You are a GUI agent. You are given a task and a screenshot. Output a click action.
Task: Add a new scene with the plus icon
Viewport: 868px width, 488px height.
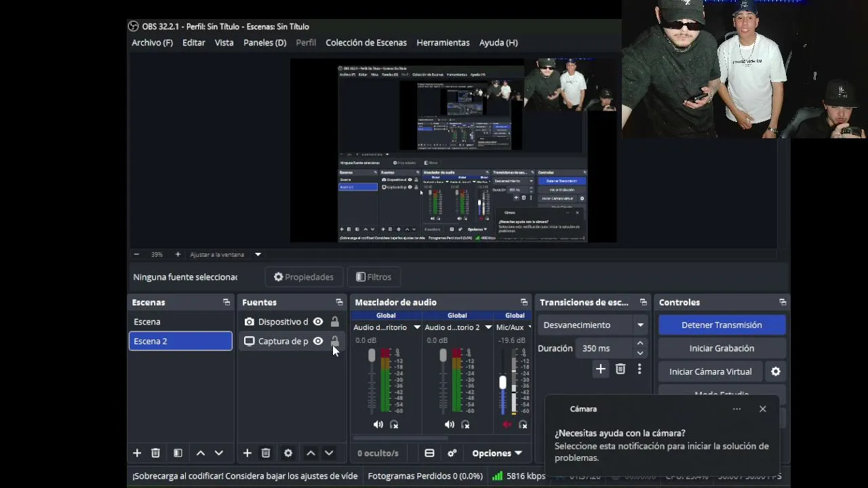click(x=137, y=453)
